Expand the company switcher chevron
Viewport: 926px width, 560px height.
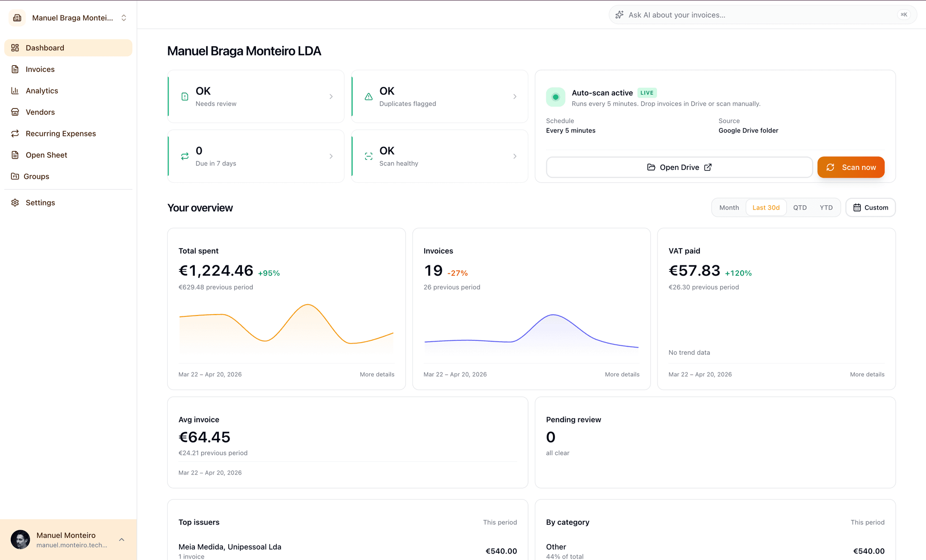pos(123,18)
